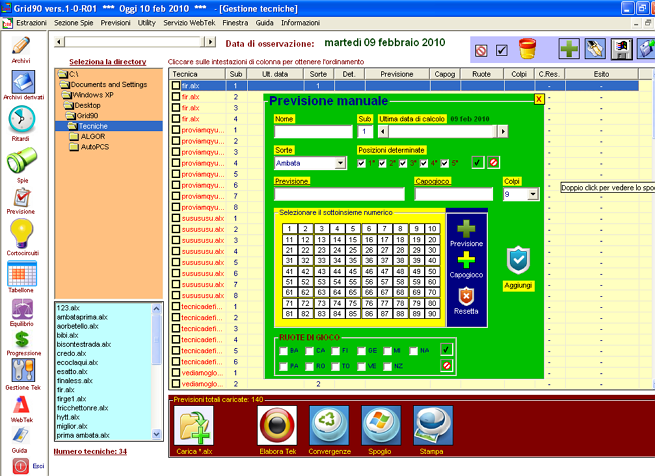Check the first fir.alx row checkbox
This screenshot has width=655, height=476.
click(176, 85)
